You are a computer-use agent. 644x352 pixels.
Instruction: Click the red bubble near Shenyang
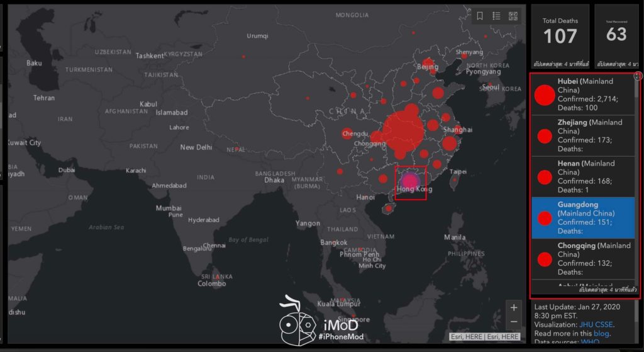point(464,56)
